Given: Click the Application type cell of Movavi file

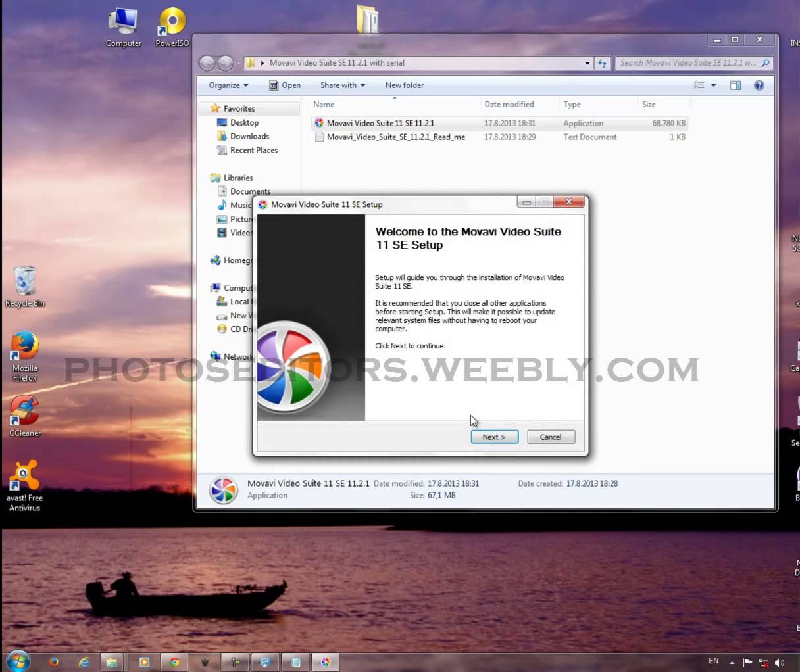Looking at the screenshot, I should [x=583, y=123].
